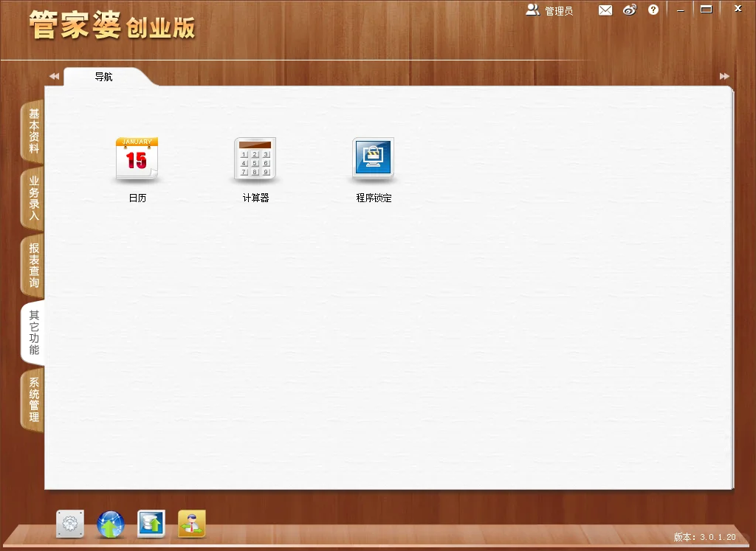The height and width of the screenshot is (551, 756).
Task: Click the left double-arrow tab scroller
Action: (54, 76)
